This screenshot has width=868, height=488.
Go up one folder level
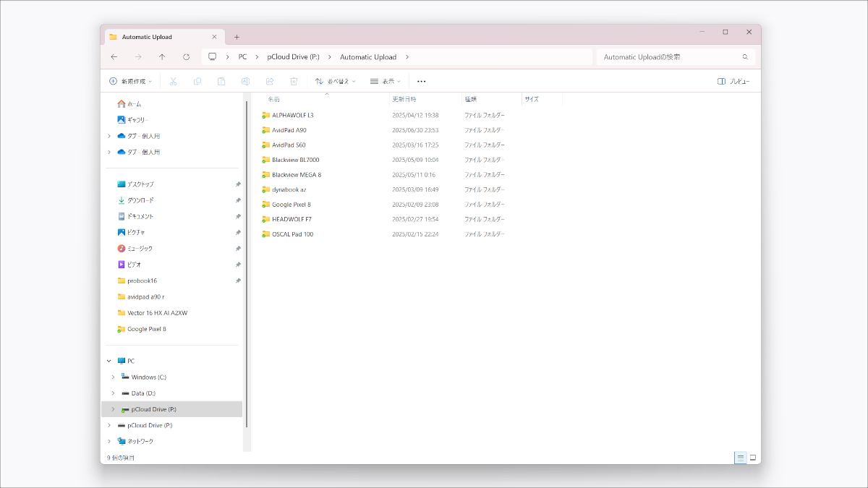tap(162, 57)
